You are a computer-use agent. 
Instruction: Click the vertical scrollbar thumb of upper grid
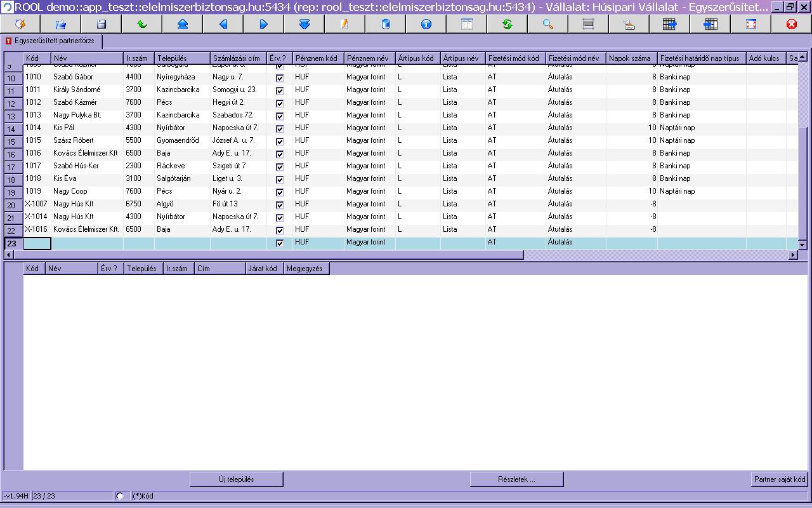click(x=802, y=182)
